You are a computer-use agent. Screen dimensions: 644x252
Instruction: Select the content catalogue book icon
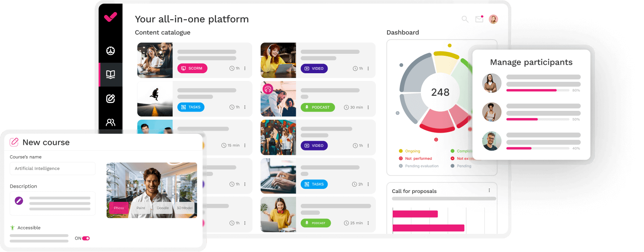(x=111, y=74)
